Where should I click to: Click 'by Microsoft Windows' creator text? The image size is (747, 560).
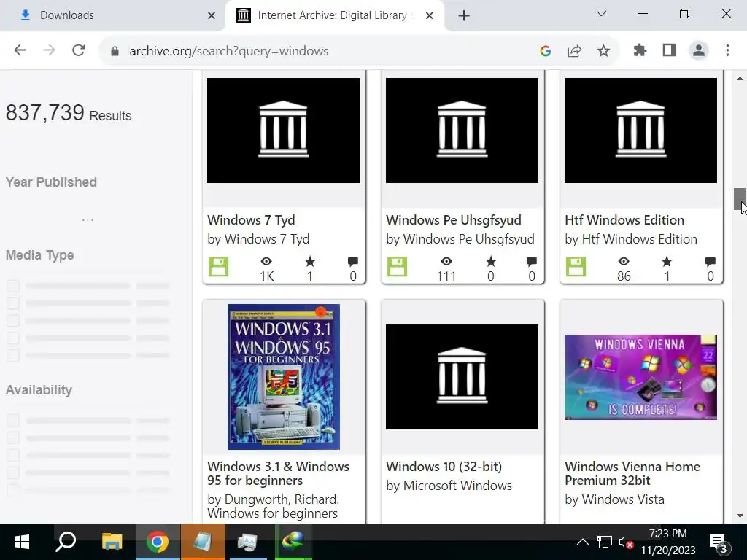click(x=449, y=486)
